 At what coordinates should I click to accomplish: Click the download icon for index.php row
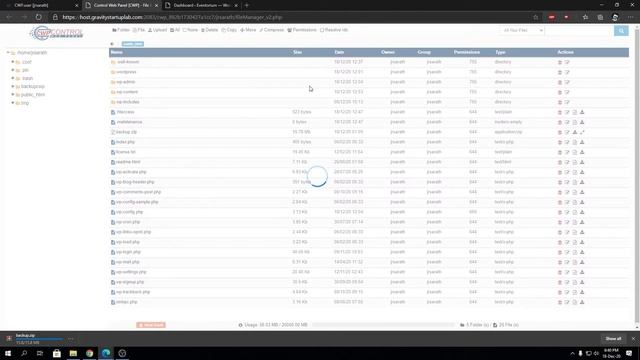(x=582, y=142)
